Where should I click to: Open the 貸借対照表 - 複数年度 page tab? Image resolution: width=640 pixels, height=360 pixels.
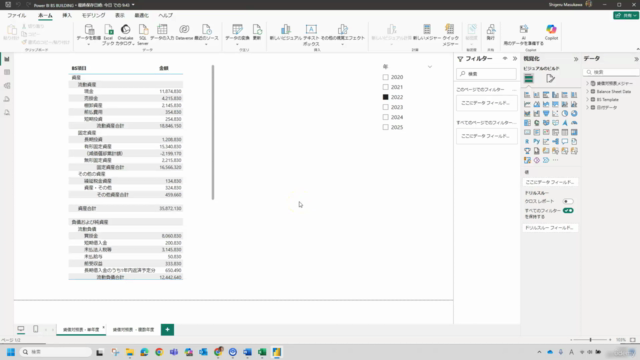click(133, 329)
